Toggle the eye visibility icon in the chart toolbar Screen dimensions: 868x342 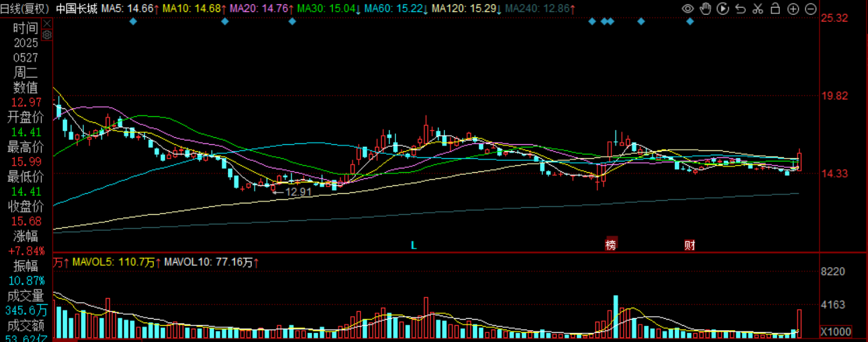point(688,9)
